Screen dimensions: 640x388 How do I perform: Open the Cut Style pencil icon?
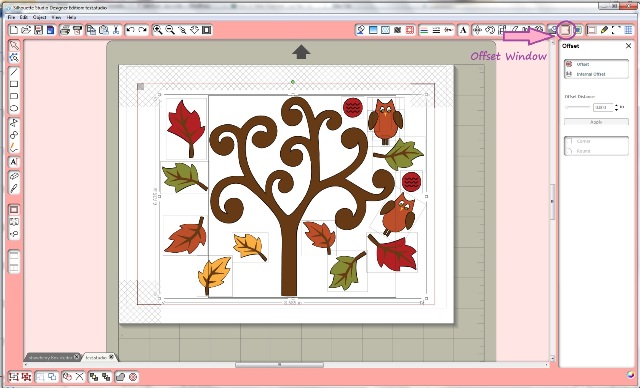point(604,30)
